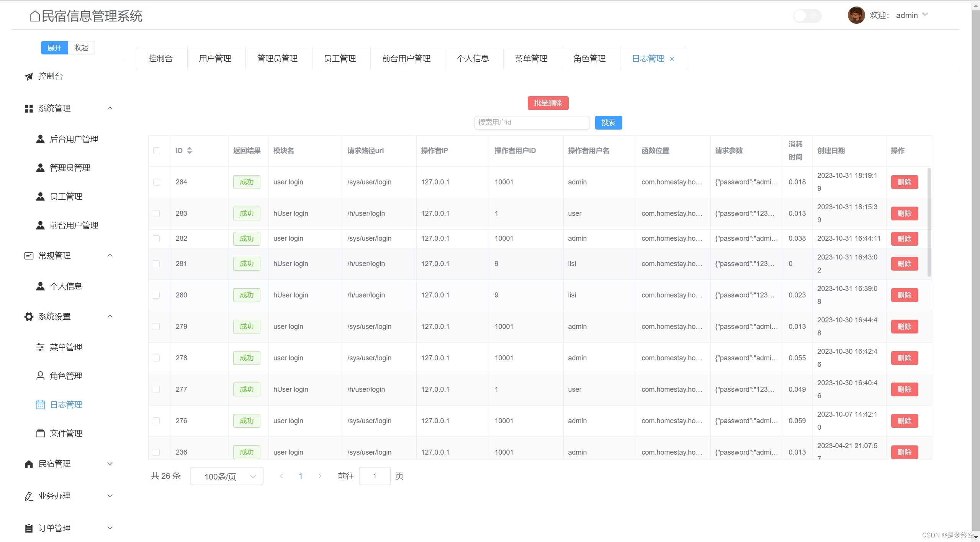This screenshot has width=980, height=542.
Task: Collapse the 系统设置 menu chevron
Action: 110,316
